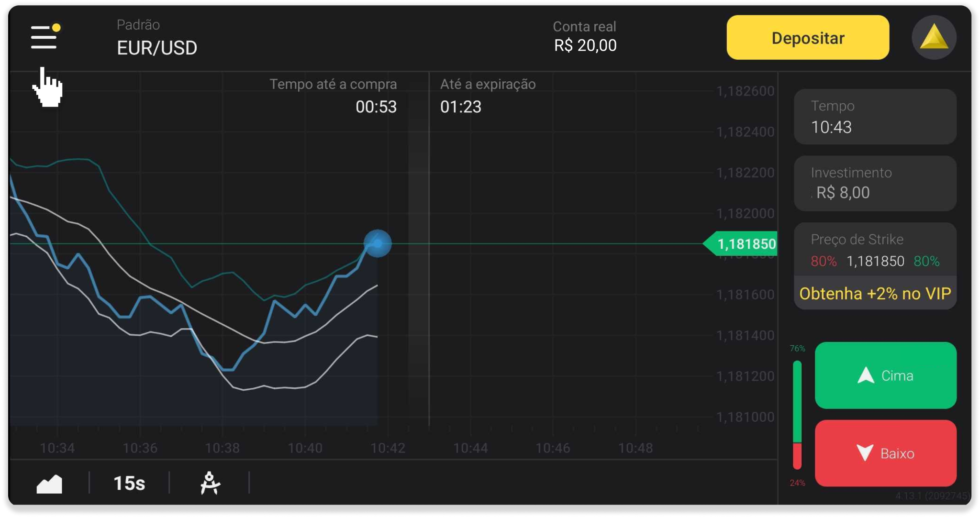Open the profile triangle avatar
Image resolution: width=980 pixels, height=517 pixels.
[934, 37]
